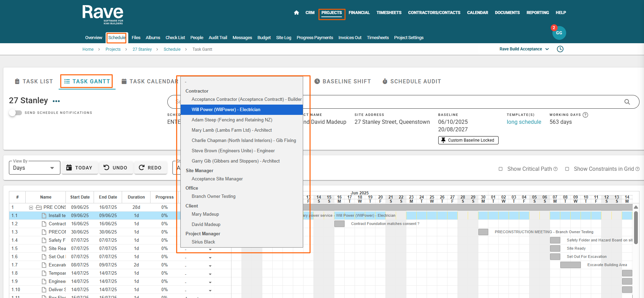Choose Adam Steep (Fencing and Retaining NZ)
This screenshot has height=298, width=644.
pyautogui.click(x=242, y=120)
